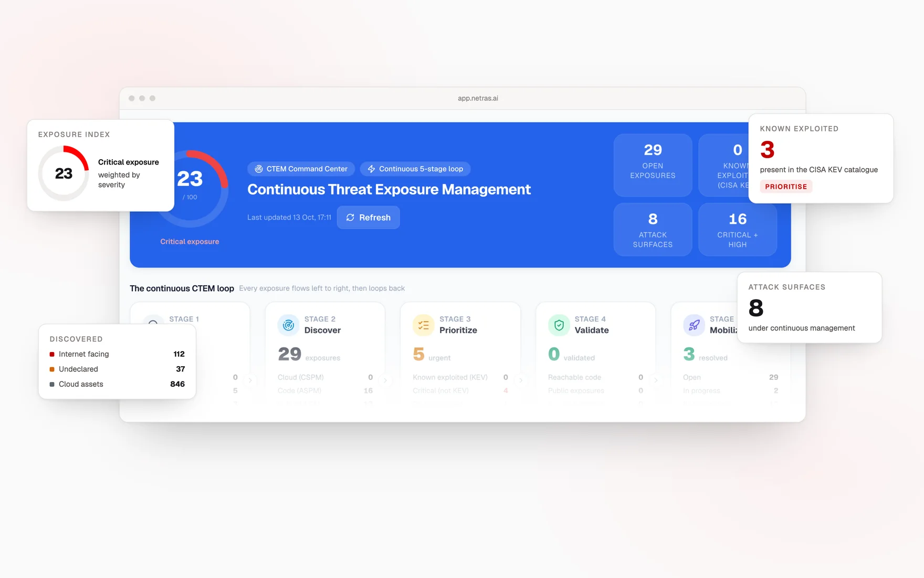The height and width of the screenshot is (578, 924).
Task: Click the '29 exposures' count in Stage 2
Action: point(309,354)
